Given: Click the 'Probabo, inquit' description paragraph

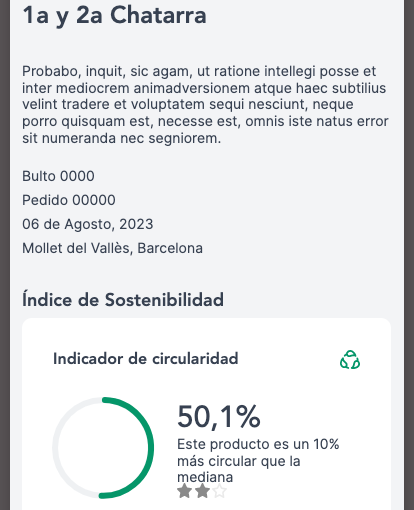Looking at the screenshot, I should click(205, 104).
